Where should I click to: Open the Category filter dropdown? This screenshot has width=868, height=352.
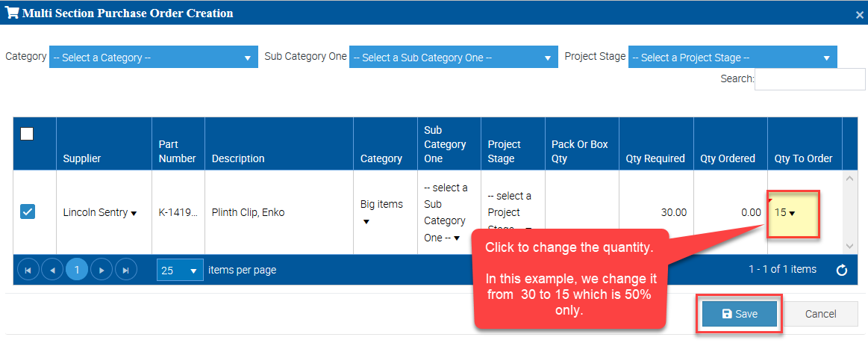pyautogui.click(x=154, y=58)
